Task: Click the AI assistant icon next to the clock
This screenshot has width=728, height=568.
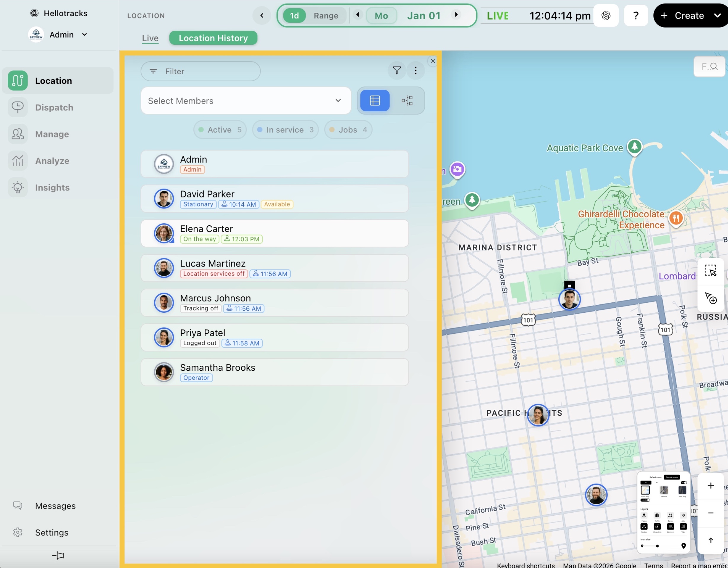Action: [606, 15]
